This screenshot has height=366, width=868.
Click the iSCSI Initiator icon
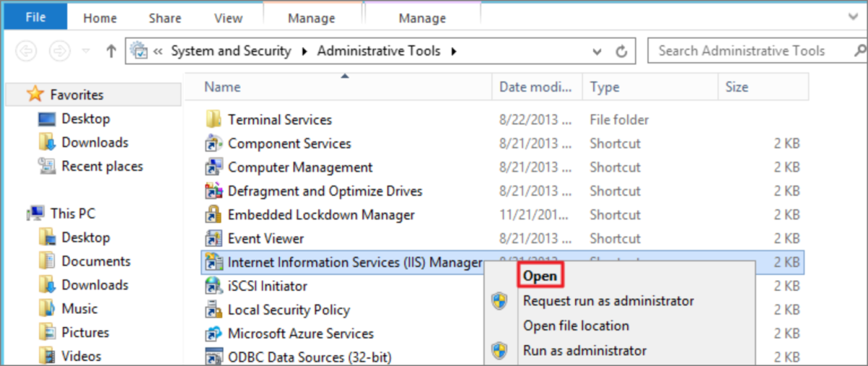click(213, 286)
